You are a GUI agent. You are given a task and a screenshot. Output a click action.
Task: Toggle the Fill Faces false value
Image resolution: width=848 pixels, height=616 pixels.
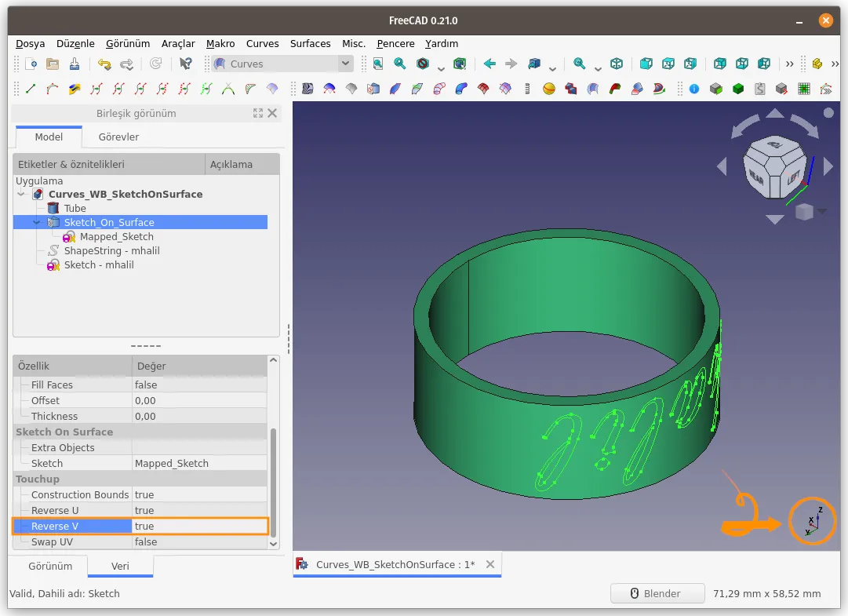(x=199, y=385)
